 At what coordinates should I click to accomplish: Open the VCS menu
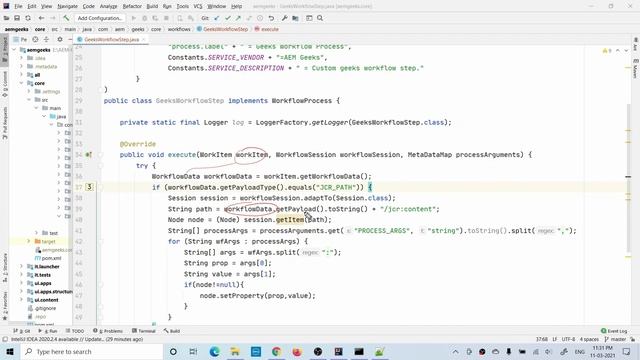(x=198, y=7)
